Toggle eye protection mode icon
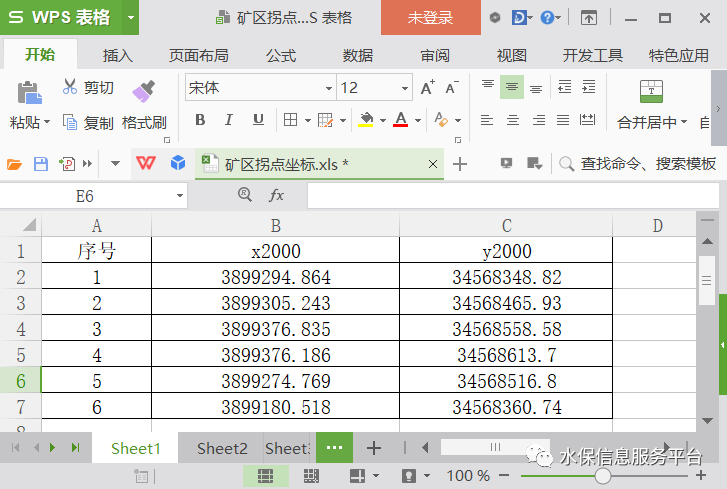This screenshot has width=727, height=489. (409, 476)
